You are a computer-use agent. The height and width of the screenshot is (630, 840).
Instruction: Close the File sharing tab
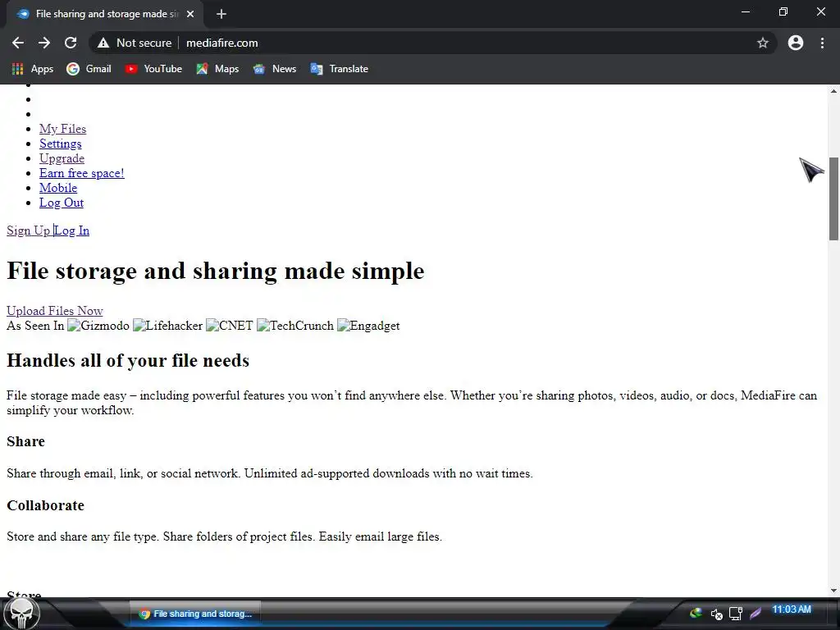[190, 14]
